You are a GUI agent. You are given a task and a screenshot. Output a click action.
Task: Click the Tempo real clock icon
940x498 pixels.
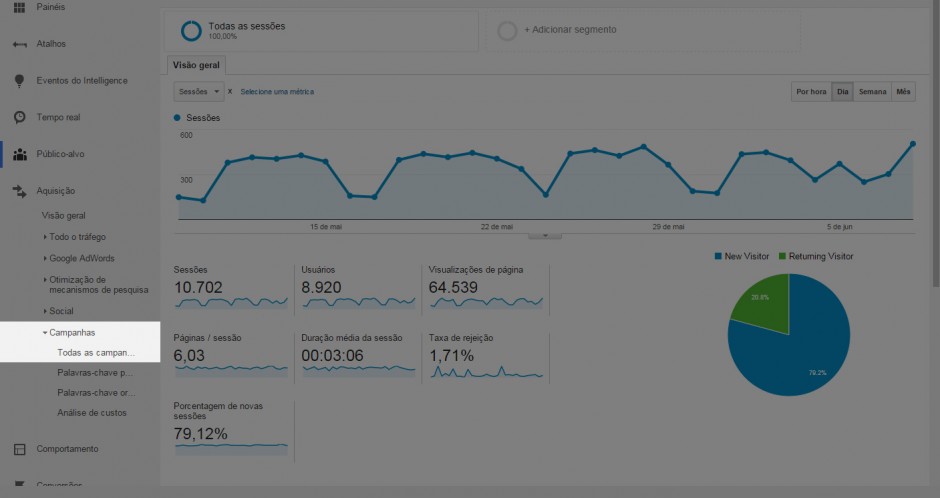pos(19,117)
